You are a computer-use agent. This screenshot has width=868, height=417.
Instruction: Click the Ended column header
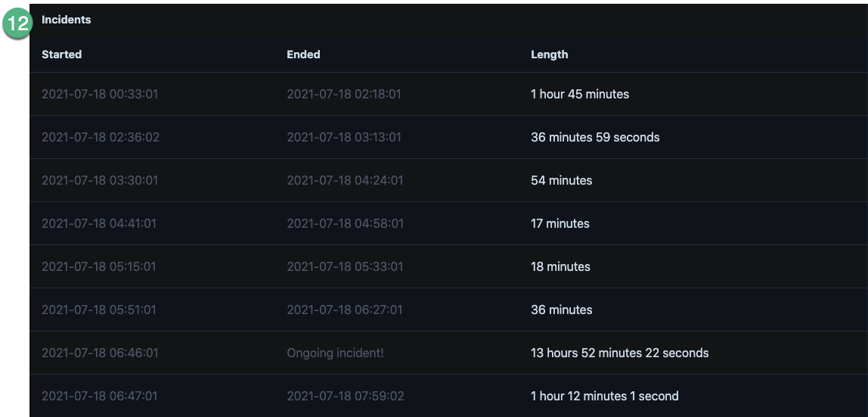click(303, 54)
